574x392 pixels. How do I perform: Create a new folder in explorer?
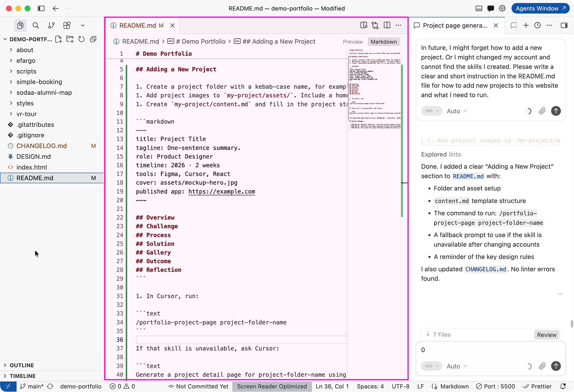70,39
